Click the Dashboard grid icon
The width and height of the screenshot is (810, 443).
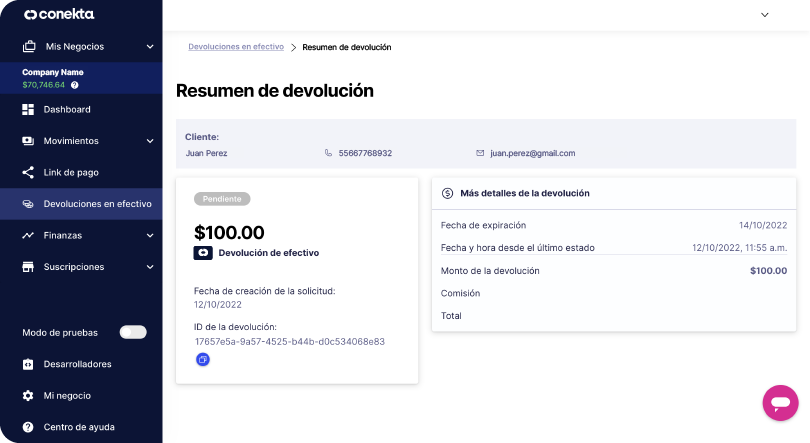click(x=28, y=109)
